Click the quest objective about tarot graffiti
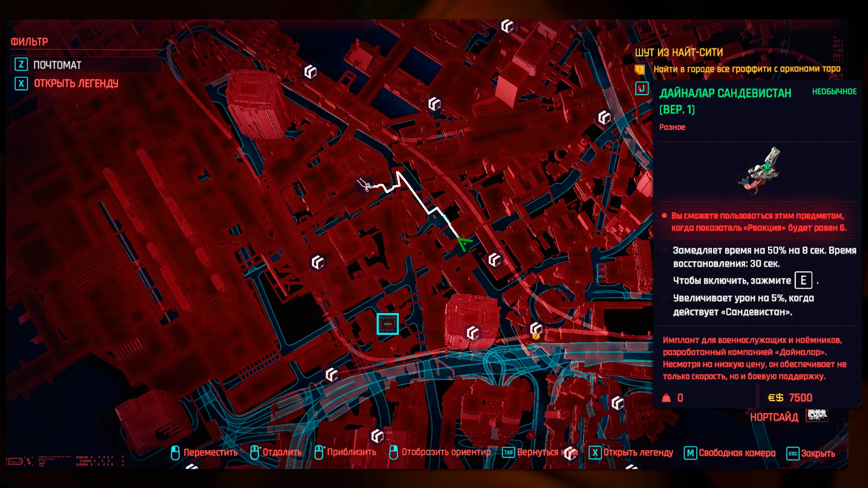 pos(747,69)
